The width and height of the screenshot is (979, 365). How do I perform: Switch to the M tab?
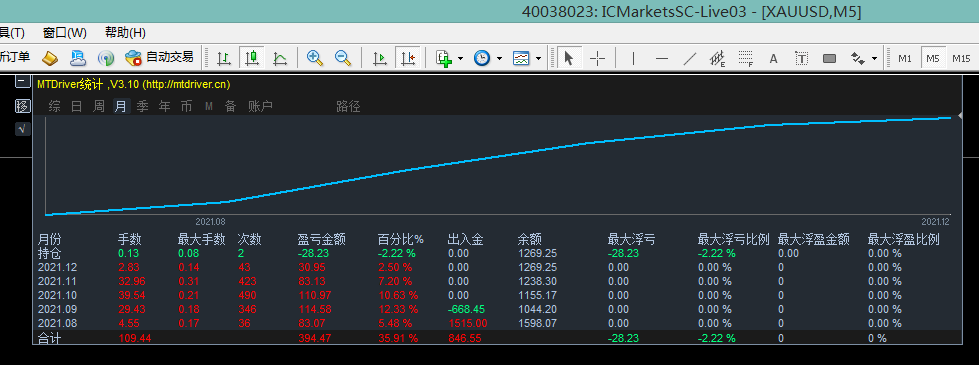click(209, 107)
